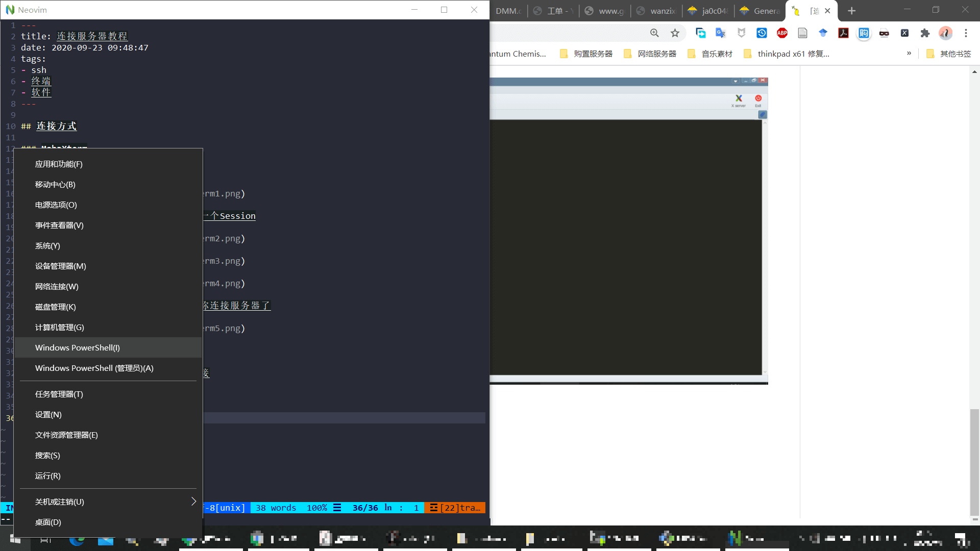Open 计算机管理(G) menu entry
Image resolution: width=980 pixels, height=551 pixels.
[109, 327]
